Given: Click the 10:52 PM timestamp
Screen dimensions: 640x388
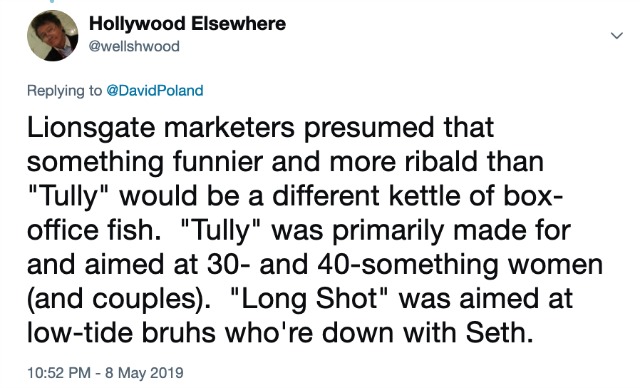Looking at the screenshot, I should coord(59,372).
